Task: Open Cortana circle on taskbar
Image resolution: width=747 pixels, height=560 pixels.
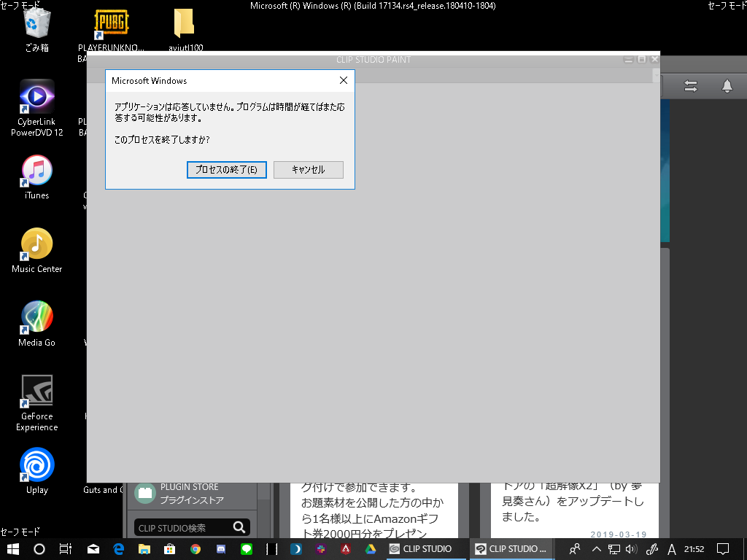Action: (x=39, y=549)
